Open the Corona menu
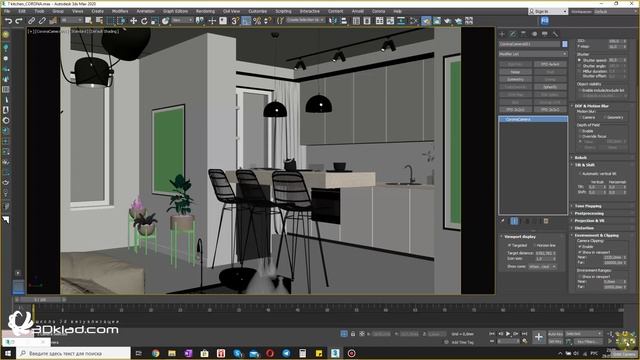This screenshot has height=360, width=640. [378, 11]
